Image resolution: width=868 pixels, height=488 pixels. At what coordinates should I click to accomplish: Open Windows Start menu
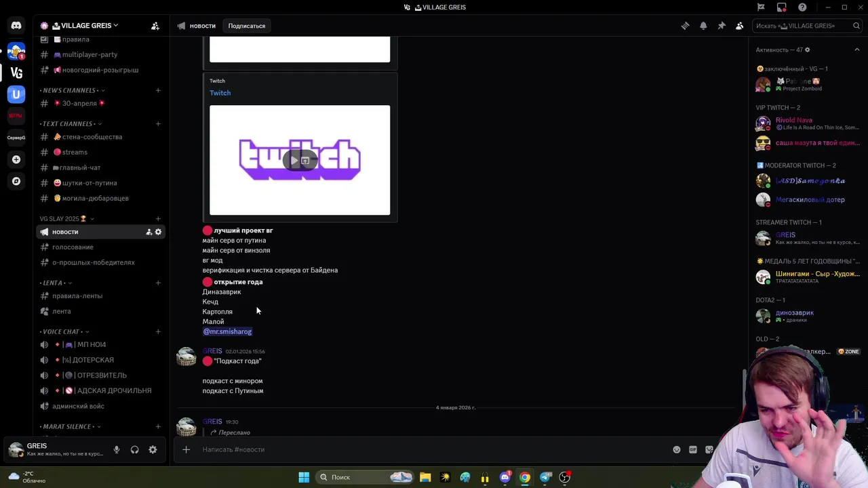point(304,477)
